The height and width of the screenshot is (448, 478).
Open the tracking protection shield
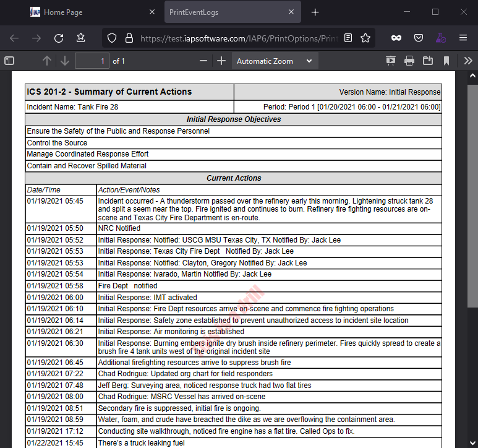[x=112, y=38]
